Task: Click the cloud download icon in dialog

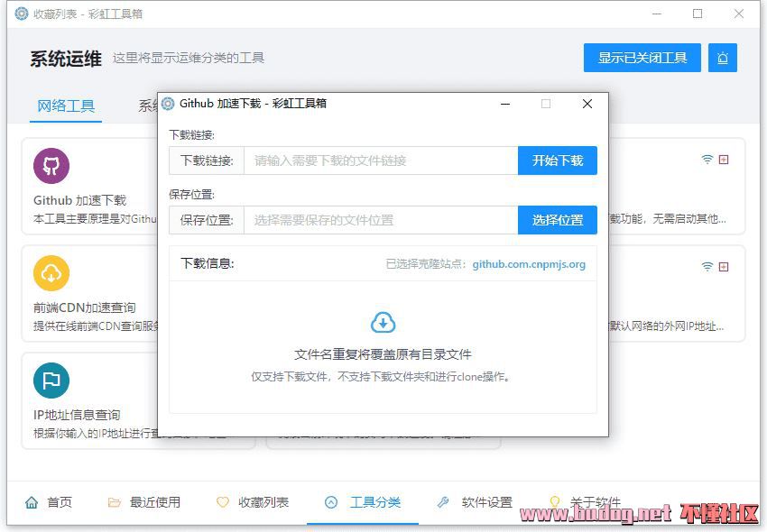Action: 383,323
